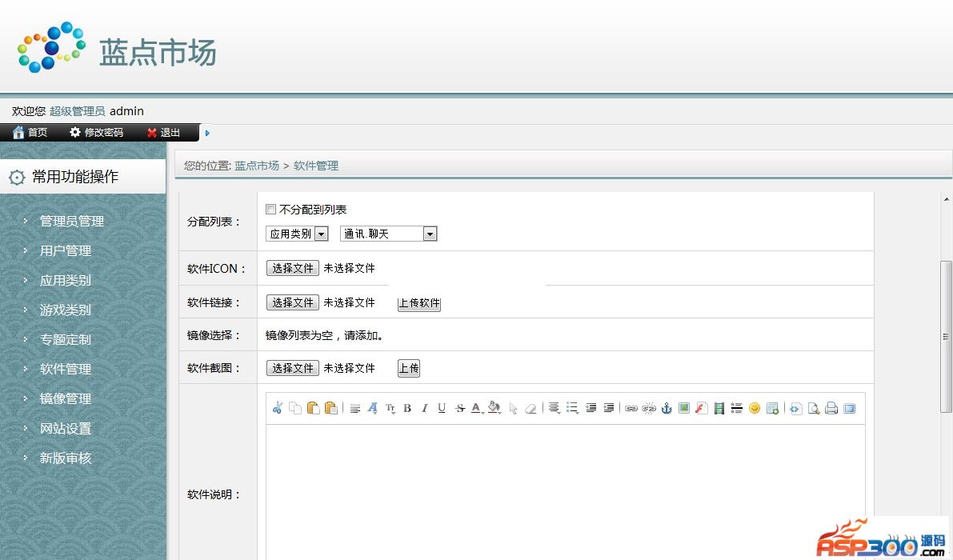Click 选择文件 for 软件链接
Image resolution: width=953 pixels, height=560 pixels.
pos(292,302)
